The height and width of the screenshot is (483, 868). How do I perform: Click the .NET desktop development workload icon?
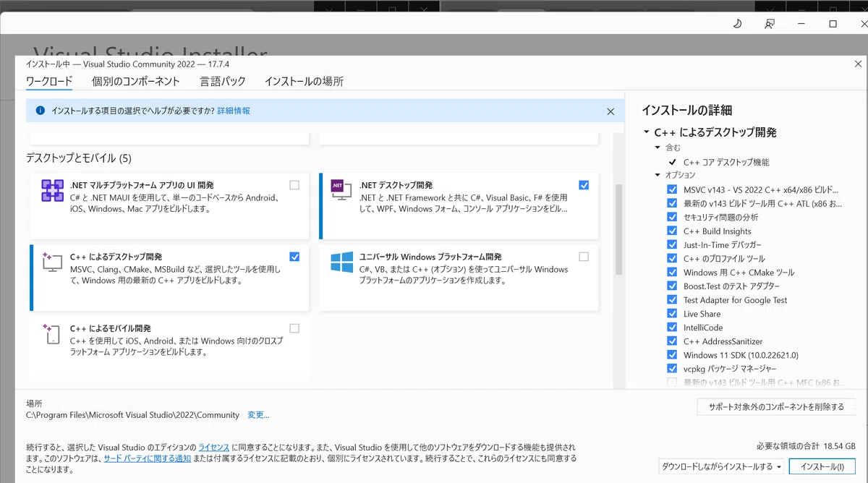pos(341,191)
